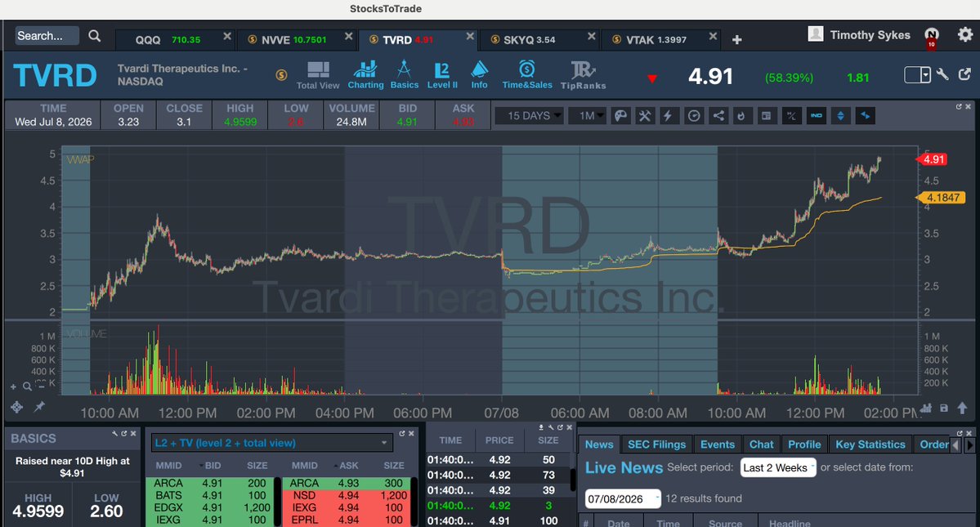Click the up arrow icon under chart

point(962,409)
